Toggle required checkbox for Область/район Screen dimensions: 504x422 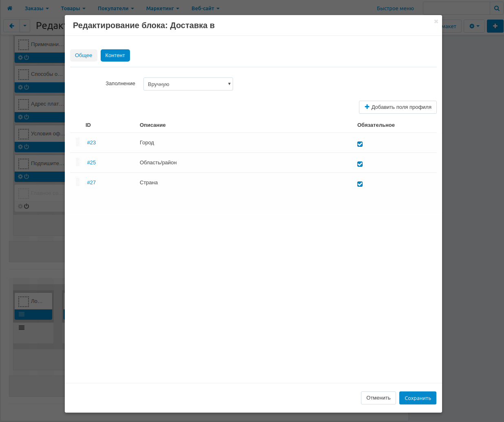coord(360,164)
